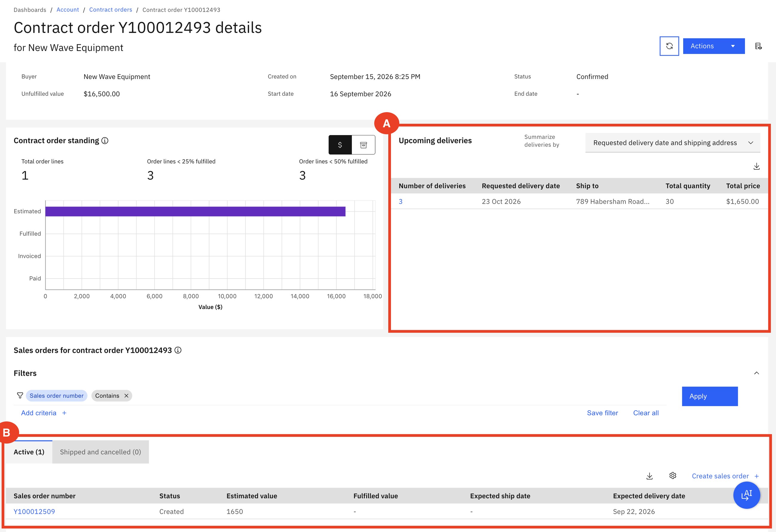
Task: Remove the Contains filter chip
Action: coord(126,396)
